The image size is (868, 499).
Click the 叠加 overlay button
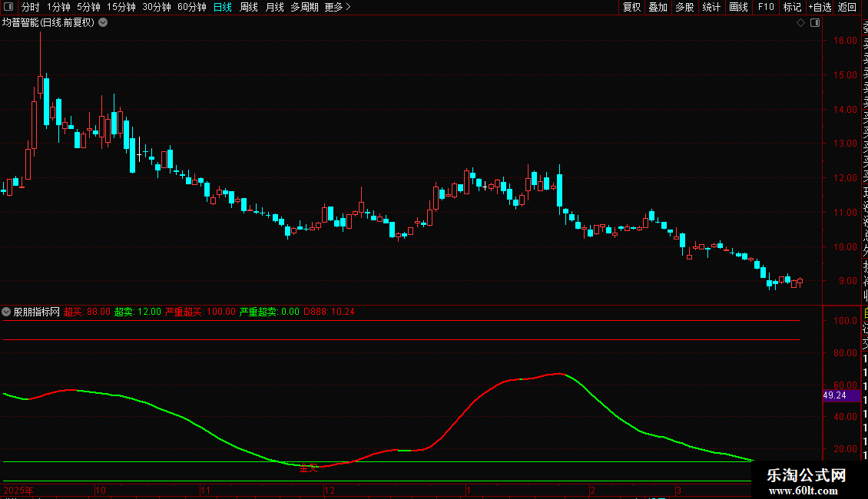(658, 7)
